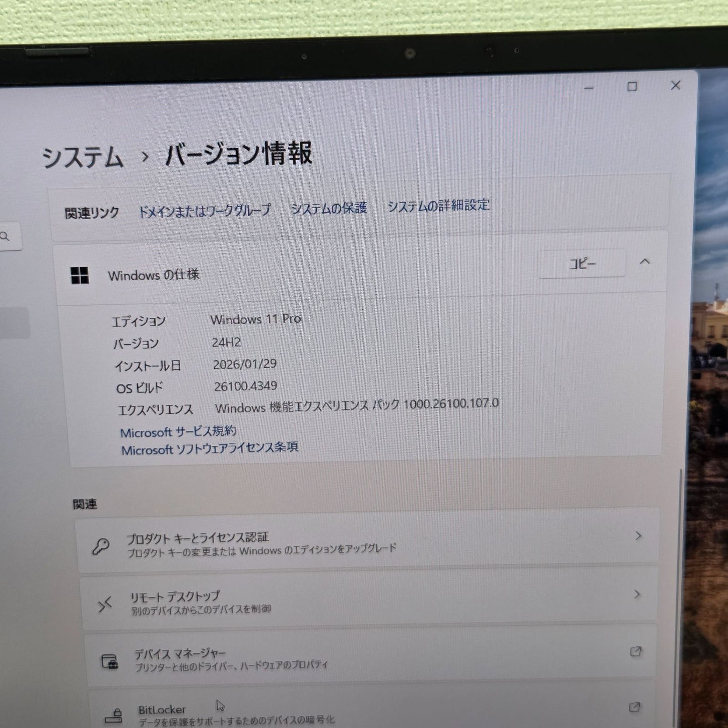Open リモート デスクトップ via its right chevron
This screenshot has height=728, width=728.
click(x=637, y=594)
